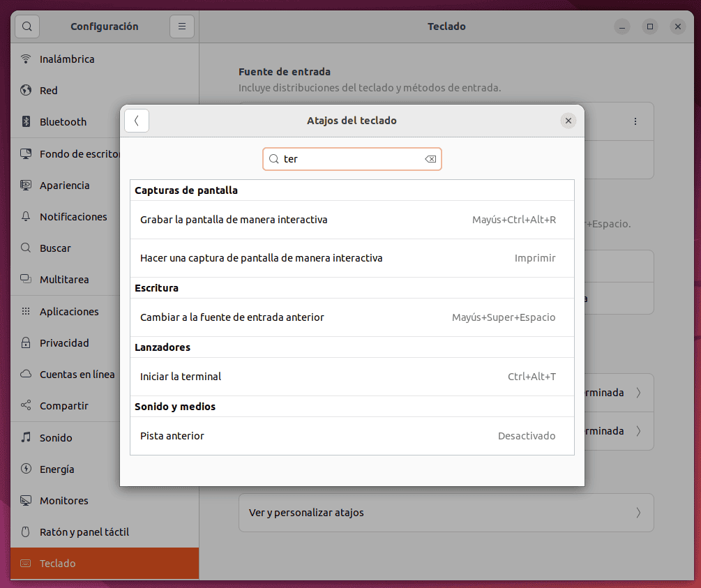Go to Ratón y panel táctil settings
The image size is (701, 588).
pos(84,532)
